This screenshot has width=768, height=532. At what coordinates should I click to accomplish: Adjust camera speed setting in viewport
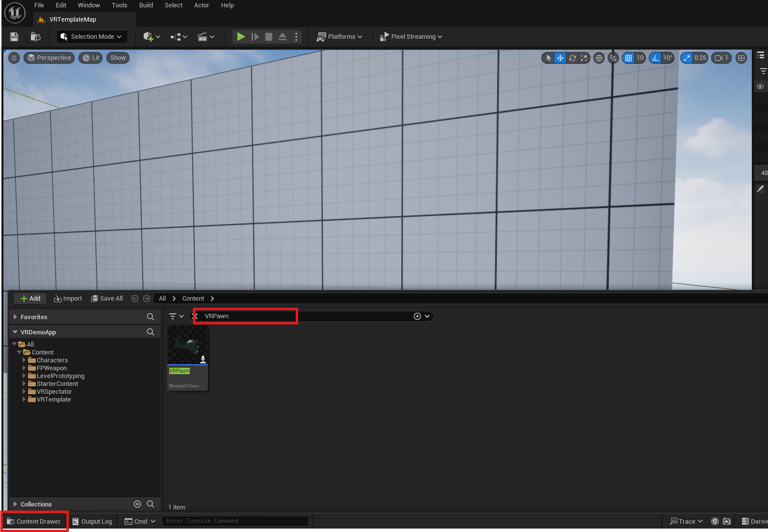[x=721, y=58]
